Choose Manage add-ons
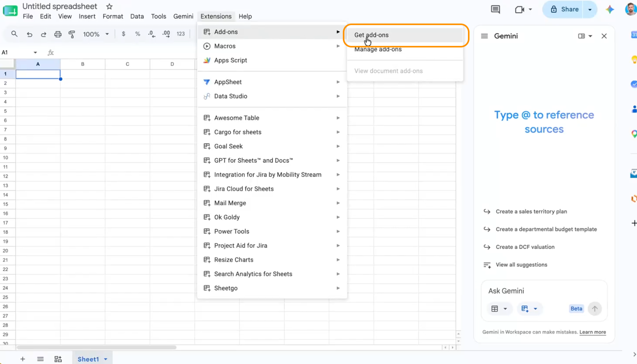The image size is (637, 364). point(405,49)
